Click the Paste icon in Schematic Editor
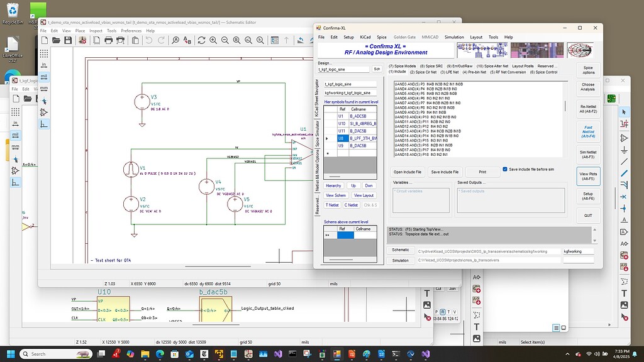 pyautogui.click(x=135, y=40)
